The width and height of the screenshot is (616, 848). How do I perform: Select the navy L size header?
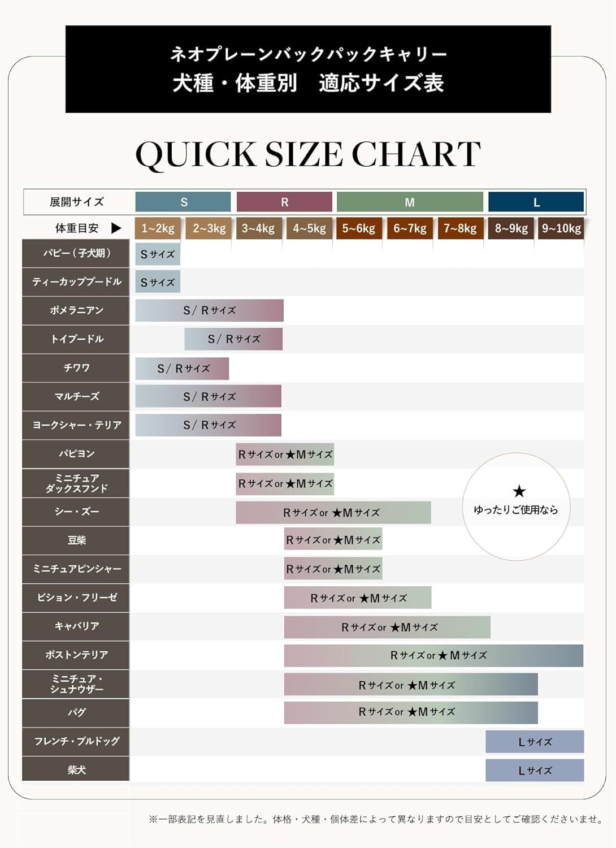[x=536, y=202]
